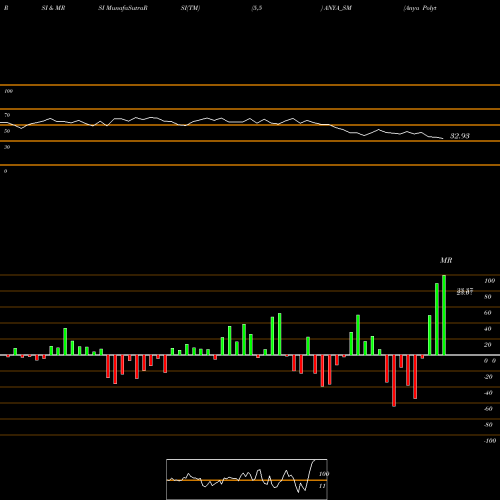Select the longest red MR histogram bar
The width and height of the screenshot is (500, 500).
point(394,381)
